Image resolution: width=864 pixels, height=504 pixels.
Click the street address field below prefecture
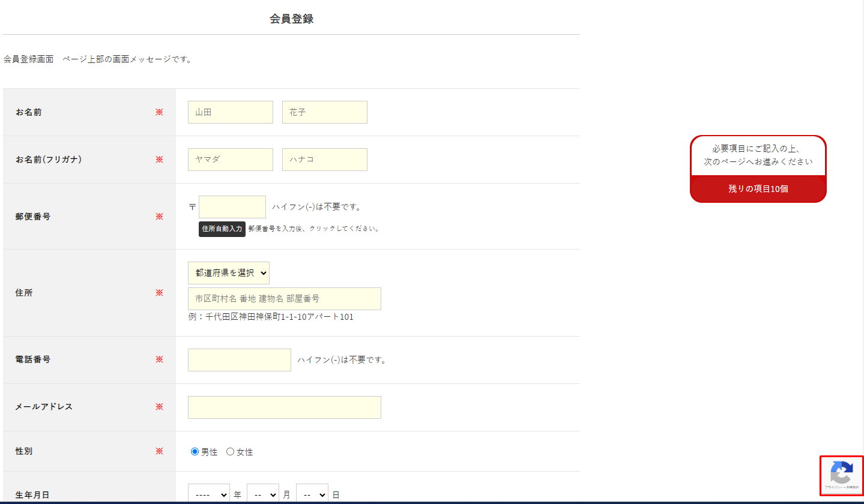(284, 299)
